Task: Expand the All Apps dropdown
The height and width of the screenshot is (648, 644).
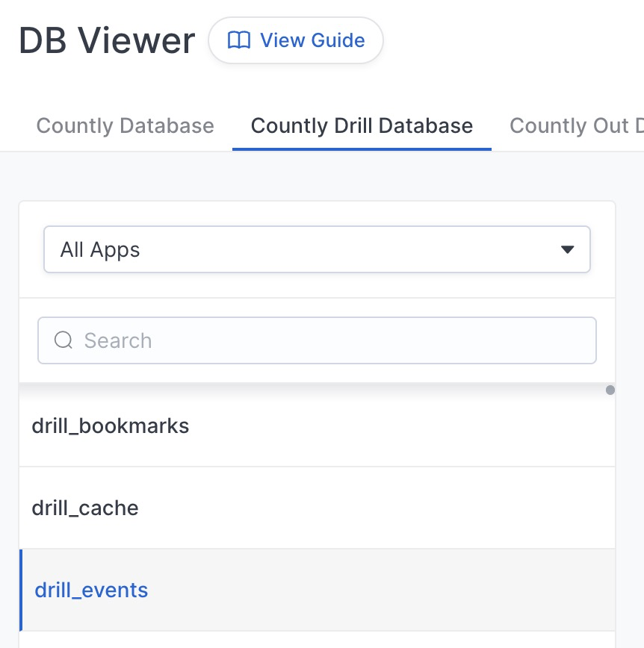Action: pos(317,249)
